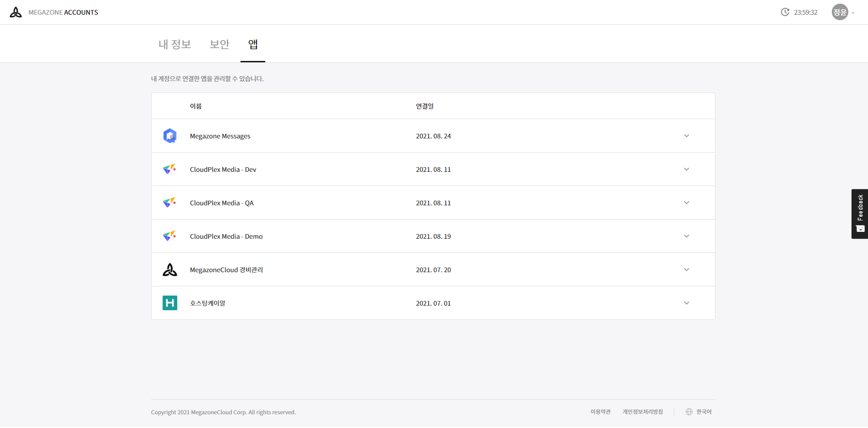This screenshot has width=868, height=428.
Task: Click the MegazoneCloud 경비관리 app icon
Action: pos(170,269)
